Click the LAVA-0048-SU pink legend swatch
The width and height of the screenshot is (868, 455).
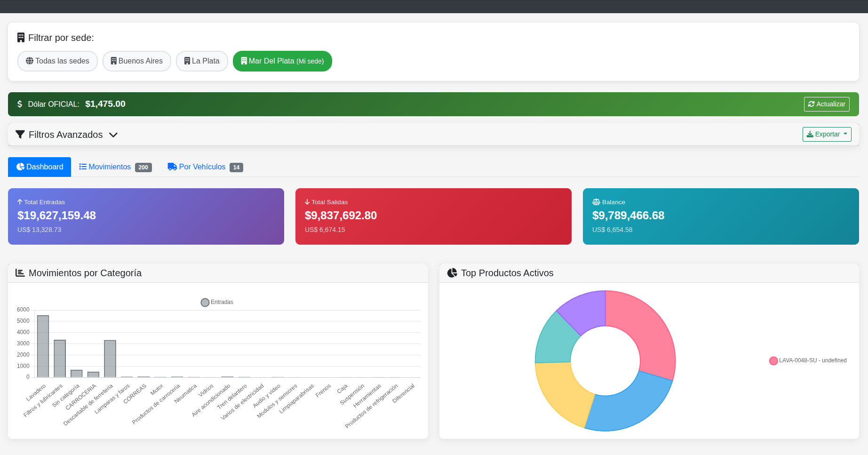pyautogui.click(x=773, y=361)
